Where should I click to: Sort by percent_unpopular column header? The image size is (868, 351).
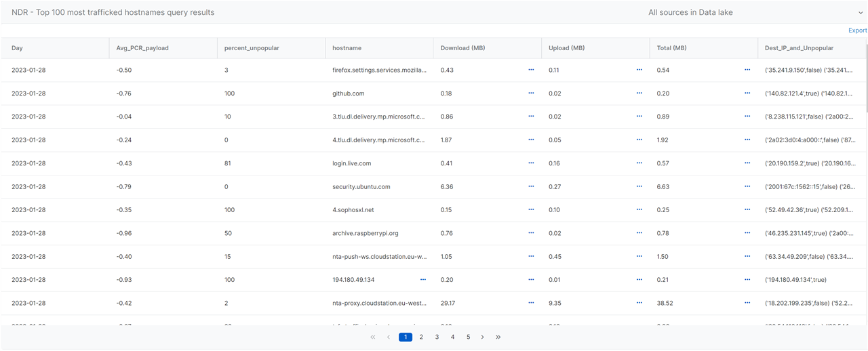pyautogui.click(x=252, y=48)
